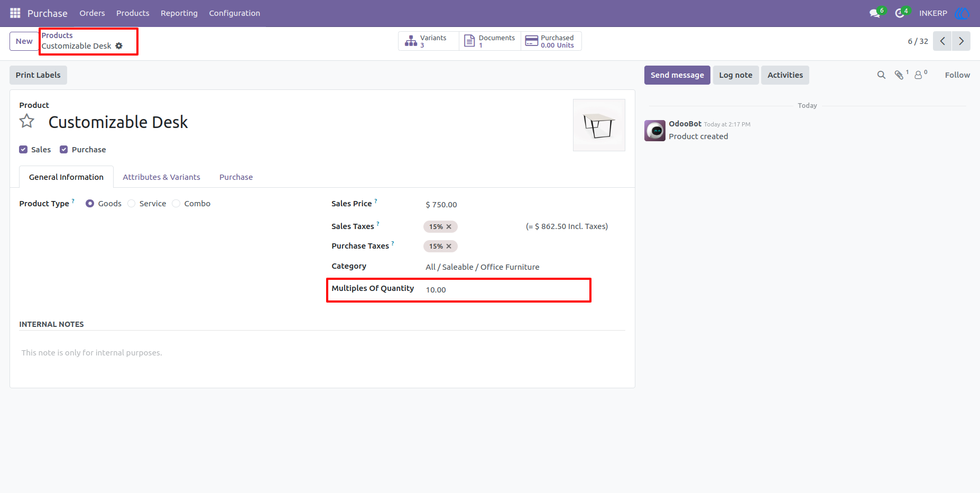Open the Orders menu
This screenshot has width=980, height=493.
93,13
